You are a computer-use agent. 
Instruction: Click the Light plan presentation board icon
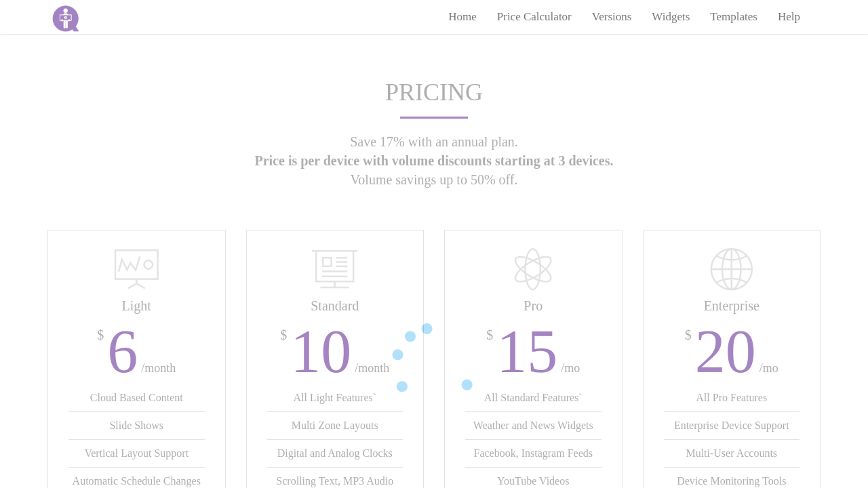click(136, 269)
